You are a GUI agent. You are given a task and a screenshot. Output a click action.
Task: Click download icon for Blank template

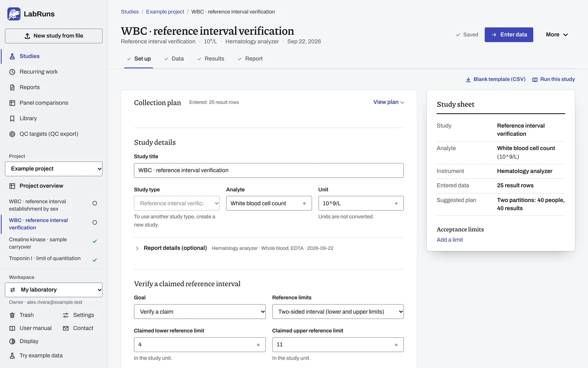tap(468, 80)
